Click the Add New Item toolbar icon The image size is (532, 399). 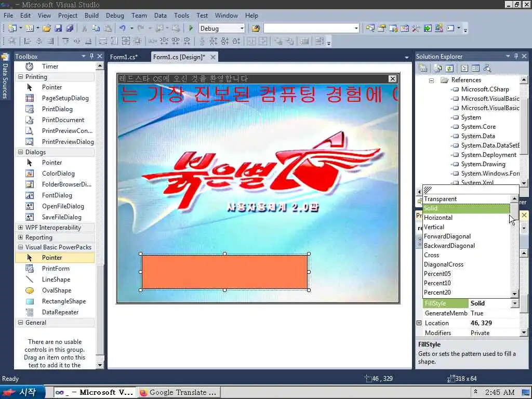(x=29, y=29)
